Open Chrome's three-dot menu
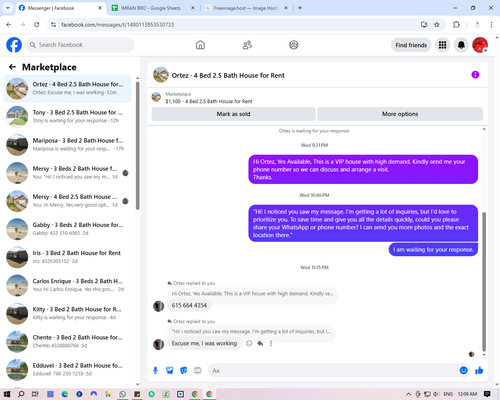 point(491,25)
